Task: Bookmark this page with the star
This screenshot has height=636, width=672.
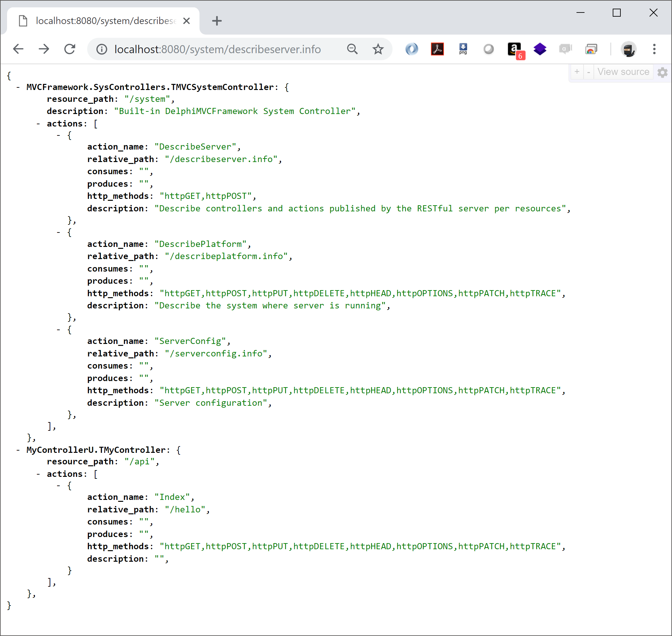Action: point(378,49)
